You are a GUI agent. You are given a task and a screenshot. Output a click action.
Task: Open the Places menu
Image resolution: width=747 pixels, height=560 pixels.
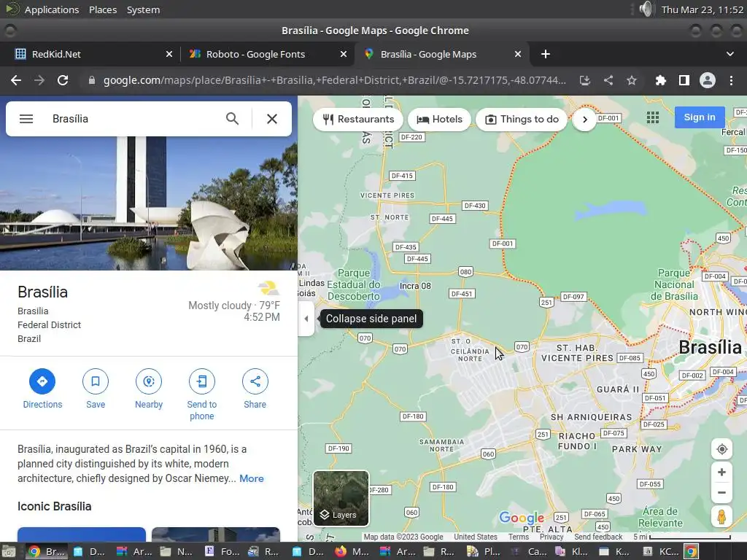103,9
